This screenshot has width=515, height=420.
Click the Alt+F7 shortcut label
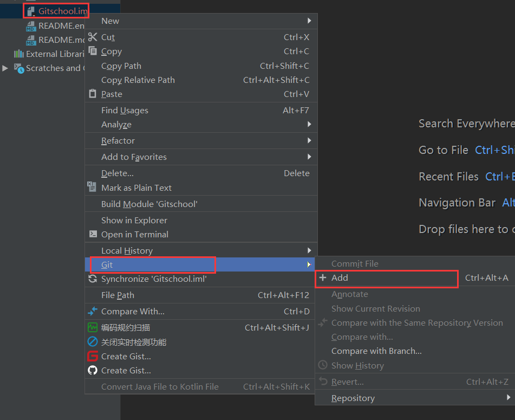296,111
